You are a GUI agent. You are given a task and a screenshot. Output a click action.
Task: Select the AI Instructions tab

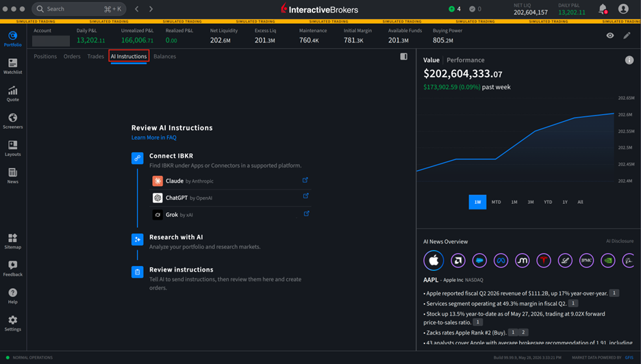(x=129, y=56)
